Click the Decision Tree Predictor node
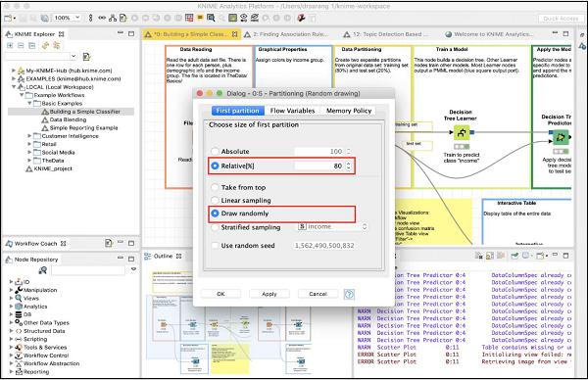 click(561, 137)
